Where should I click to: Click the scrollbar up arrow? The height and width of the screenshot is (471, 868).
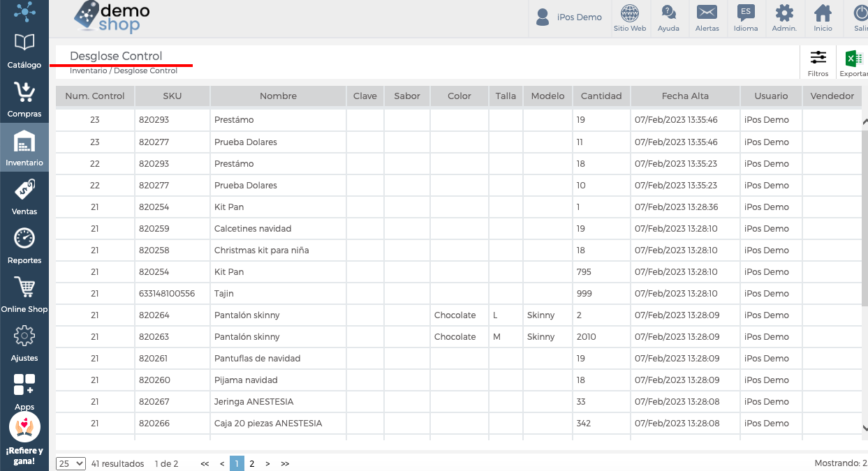[865, 121]
